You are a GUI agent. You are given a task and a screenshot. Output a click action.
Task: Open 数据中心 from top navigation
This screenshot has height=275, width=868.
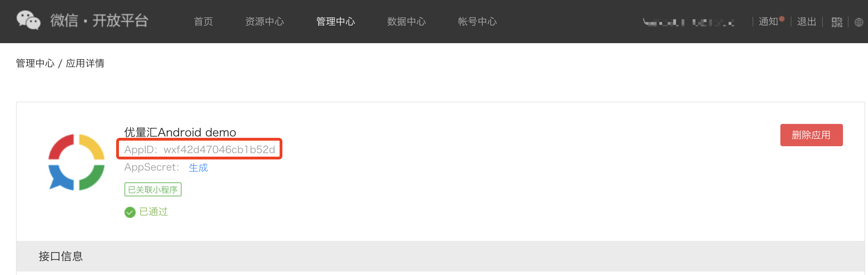click(407, 22)
